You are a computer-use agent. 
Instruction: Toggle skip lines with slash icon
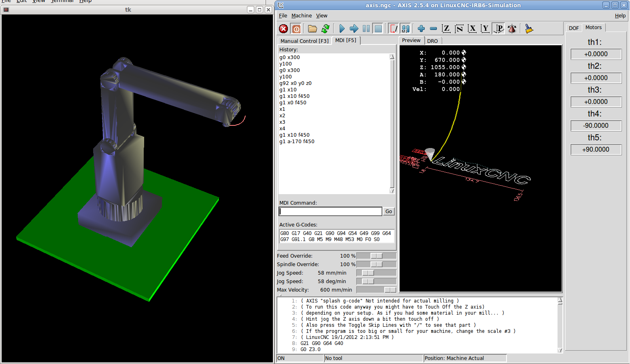(393, 29)
